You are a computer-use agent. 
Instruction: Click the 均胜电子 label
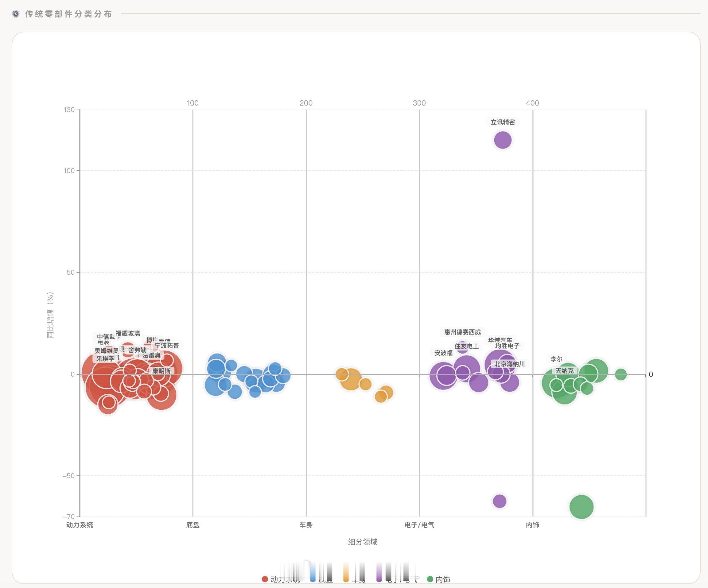(508, 346)
